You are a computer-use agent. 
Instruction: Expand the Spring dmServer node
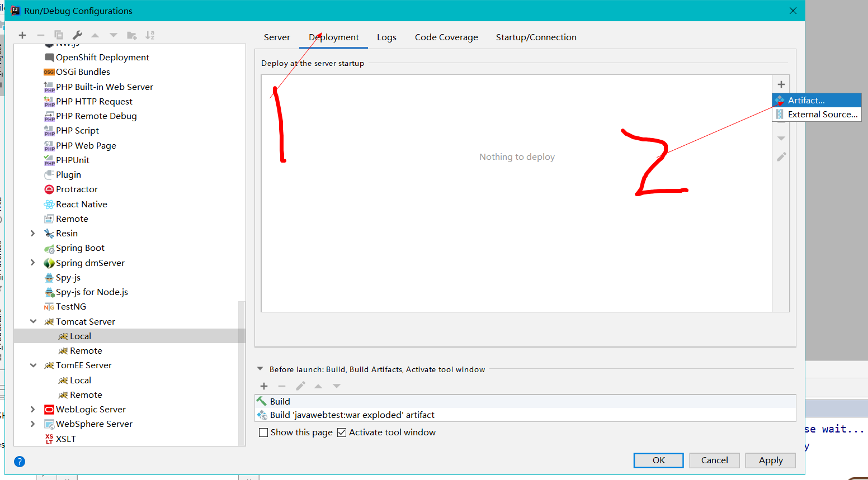coord(32,263)
